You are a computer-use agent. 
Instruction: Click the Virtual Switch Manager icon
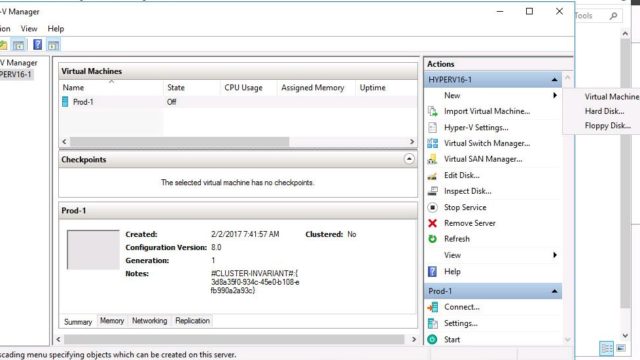click(x=433, y=143)
